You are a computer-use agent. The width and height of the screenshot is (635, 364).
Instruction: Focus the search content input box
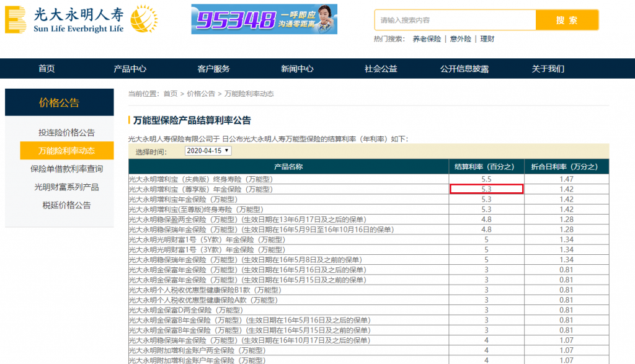(455, 20)
